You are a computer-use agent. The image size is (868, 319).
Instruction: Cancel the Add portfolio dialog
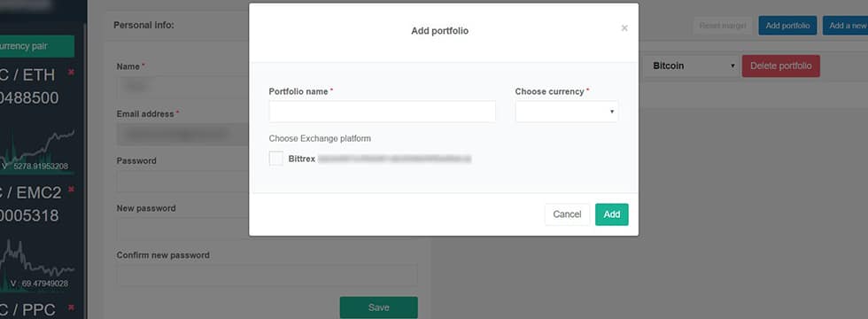[x=567, y=214]
